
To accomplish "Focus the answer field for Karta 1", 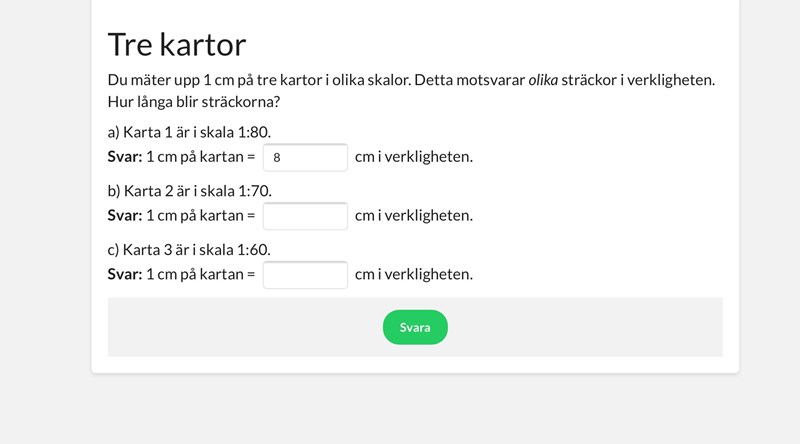I will (x=305, y=157).
